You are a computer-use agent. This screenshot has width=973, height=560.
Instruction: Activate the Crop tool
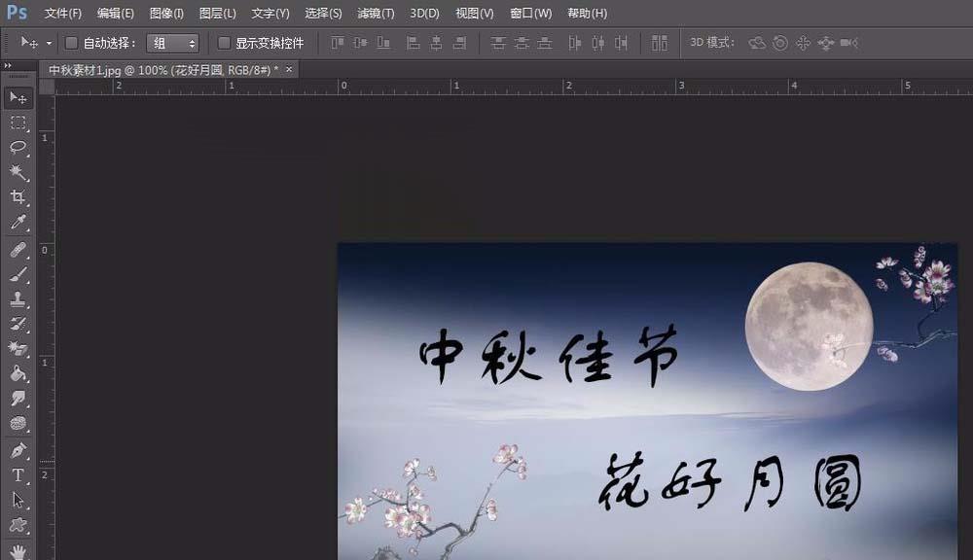[18, 195]
